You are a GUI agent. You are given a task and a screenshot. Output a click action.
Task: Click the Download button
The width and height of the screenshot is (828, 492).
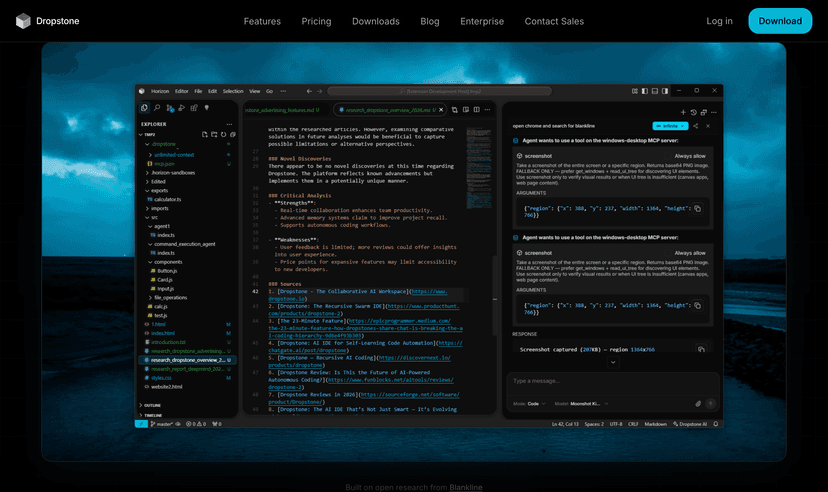coord(779,21)
